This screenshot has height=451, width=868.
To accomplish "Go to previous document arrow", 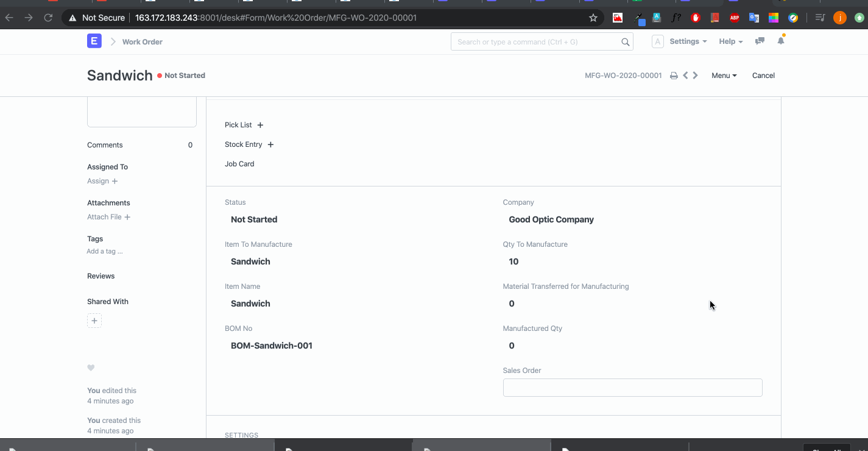I will pos(685,76).
